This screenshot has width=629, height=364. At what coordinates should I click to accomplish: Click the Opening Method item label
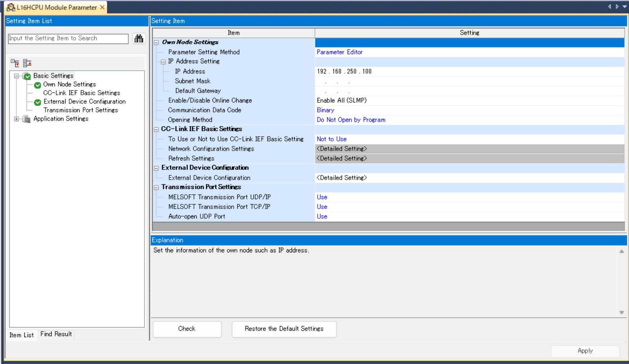pos(190,120)
